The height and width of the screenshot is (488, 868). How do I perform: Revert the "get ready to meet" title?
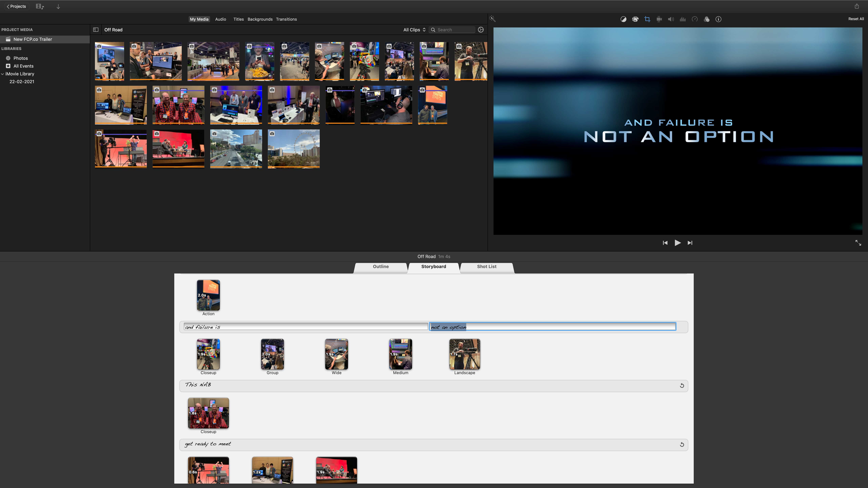click(682, 445)
